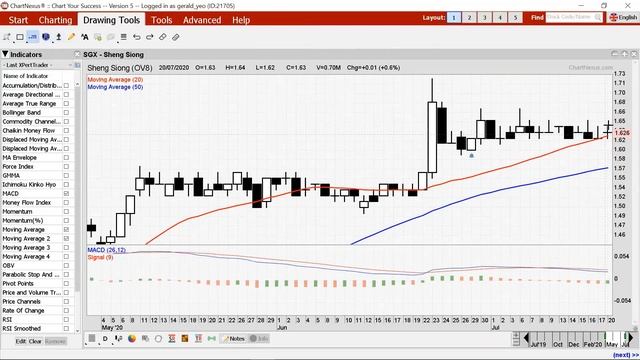Uncheck the Moving Average 2 checkbox
This screenshot has height=360, width=640.
pyautogui.click(x=66, y=238)
